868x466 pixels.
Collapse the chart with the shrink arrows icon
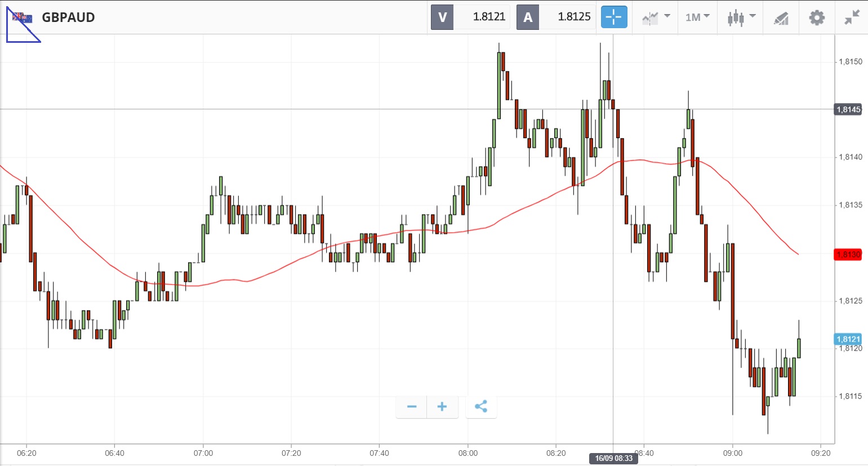click(852, 17)
